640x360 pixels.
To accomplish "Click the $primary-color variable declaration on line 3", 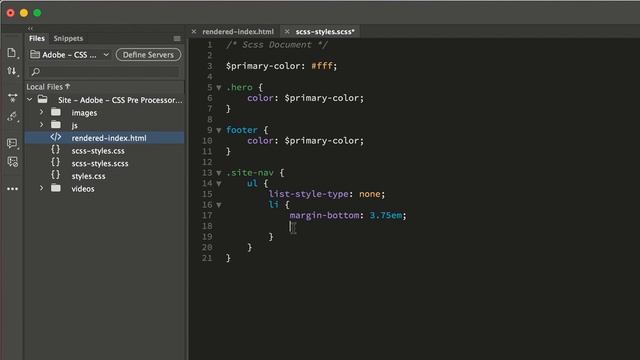I will pos(263,66).
